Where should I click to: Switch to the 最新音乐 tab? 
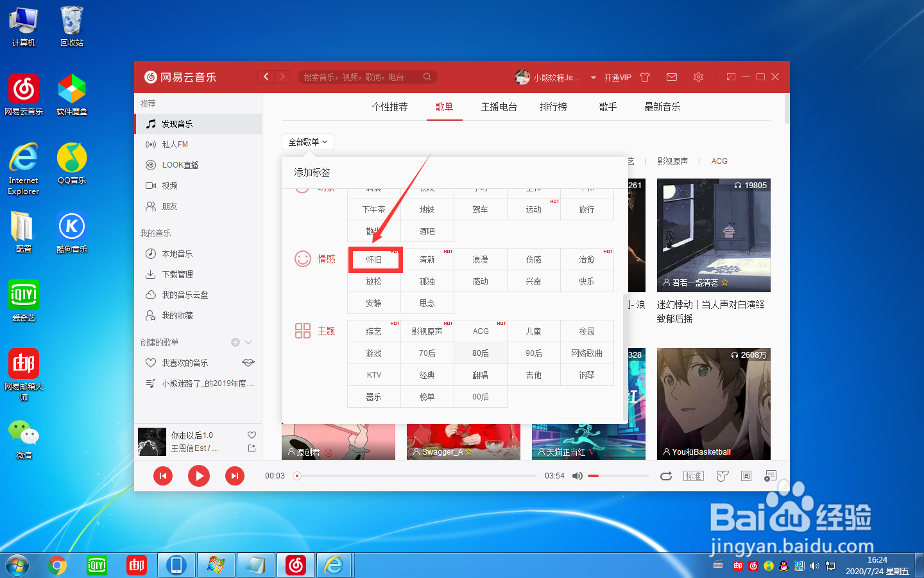pos(662,107)
